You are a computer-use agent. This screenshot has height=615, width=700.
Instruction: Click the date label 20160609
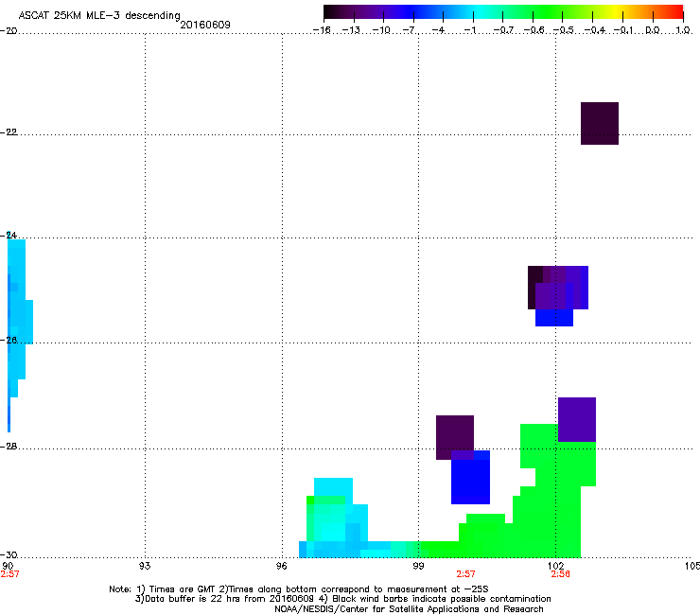coord(205,25)
